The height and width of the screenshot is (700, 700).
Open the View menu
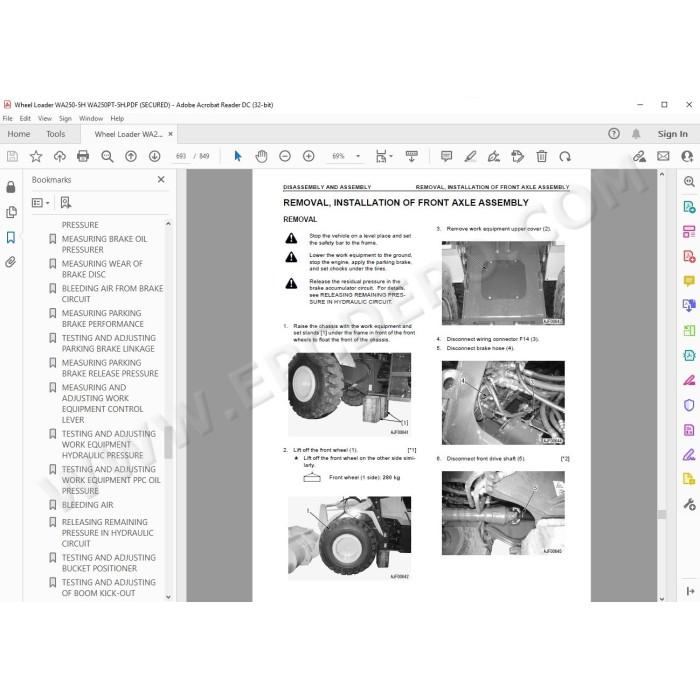pos(45,118)
